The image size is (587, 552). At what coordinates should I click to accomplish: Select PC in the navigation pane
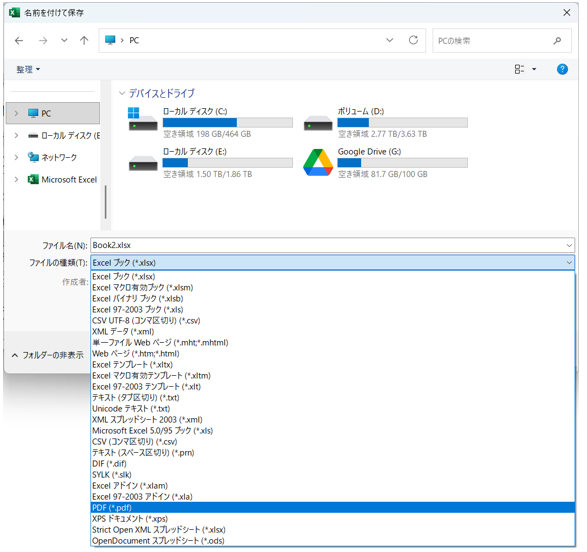tap(53, 113)
